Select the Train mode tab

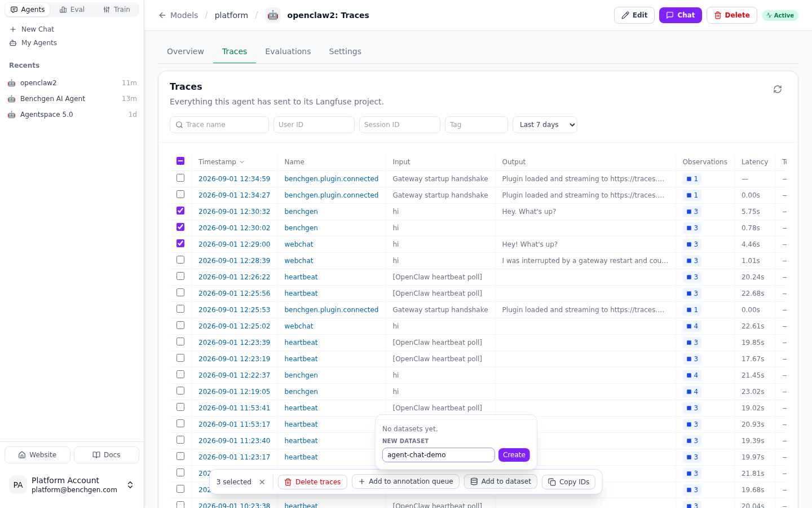pos(117,10)
